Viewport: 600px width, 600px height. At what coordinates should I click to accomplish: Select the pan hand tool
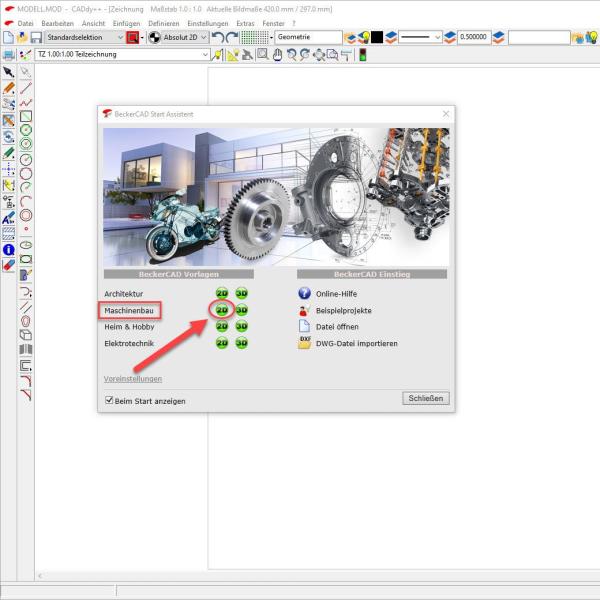277,55
